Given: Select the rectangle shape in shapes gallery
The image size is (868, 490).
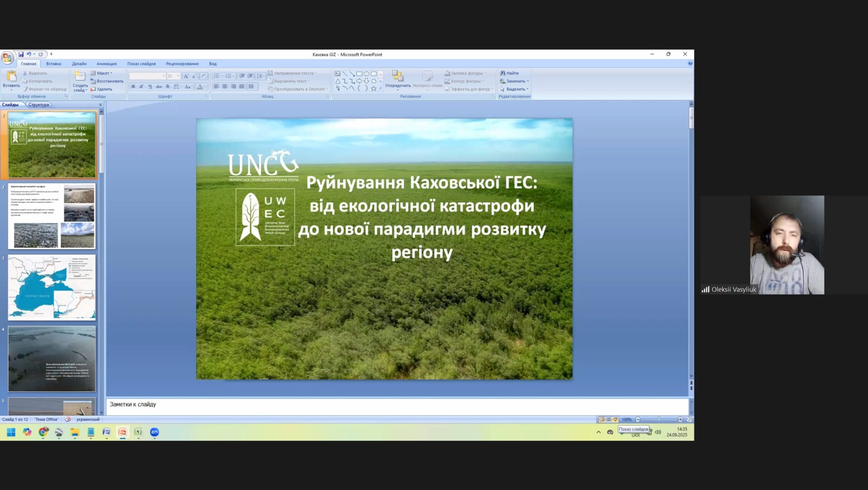Looking at the screenshot, I should click(359, 74).
